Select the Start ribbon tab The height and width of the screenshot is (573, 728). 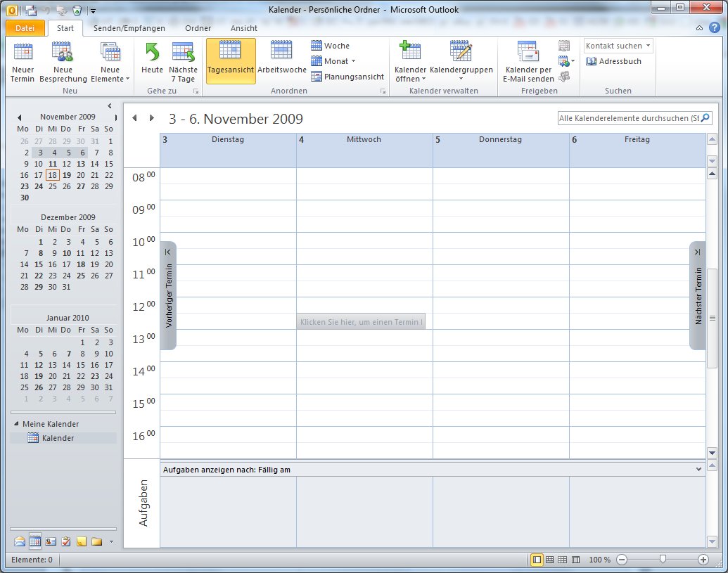[65, 28]
